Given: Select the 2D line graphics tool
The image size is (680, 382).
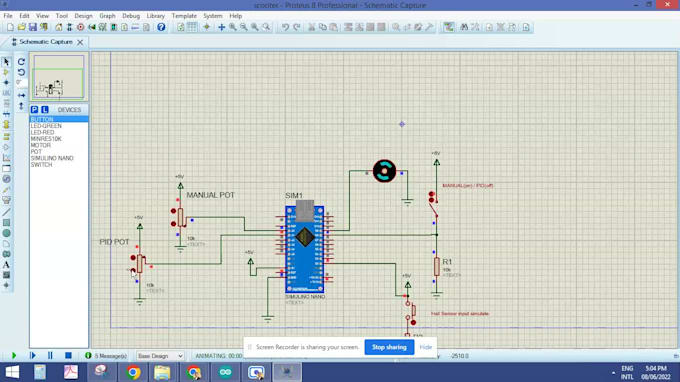Looking at the screenshot, I should pyautogui.click(x=6, y=212).
